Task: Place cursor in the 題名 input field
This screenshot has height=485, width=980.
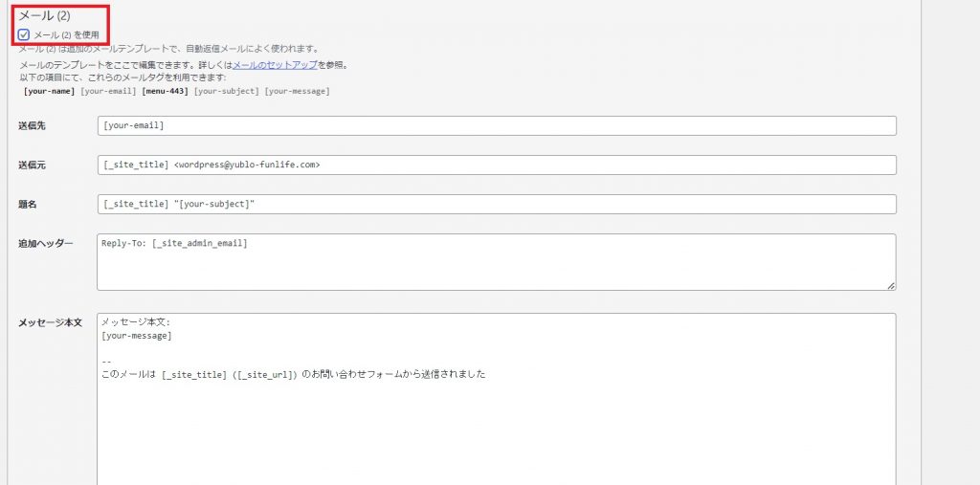Action: coord(497,205)
